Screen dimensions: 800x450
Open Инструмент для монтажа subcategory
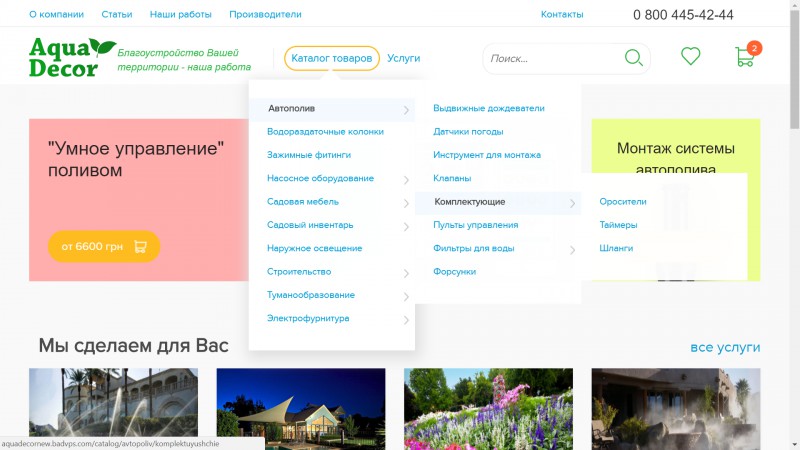point(487,155)
